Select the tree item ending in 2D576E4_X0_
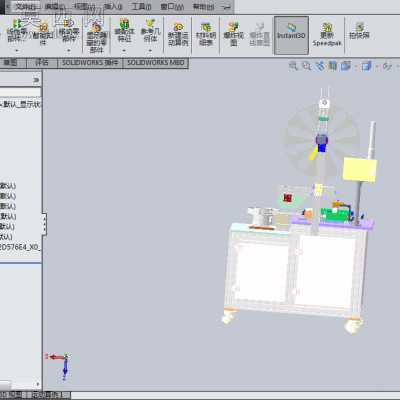The image size is (400, 400). [21, 247]
